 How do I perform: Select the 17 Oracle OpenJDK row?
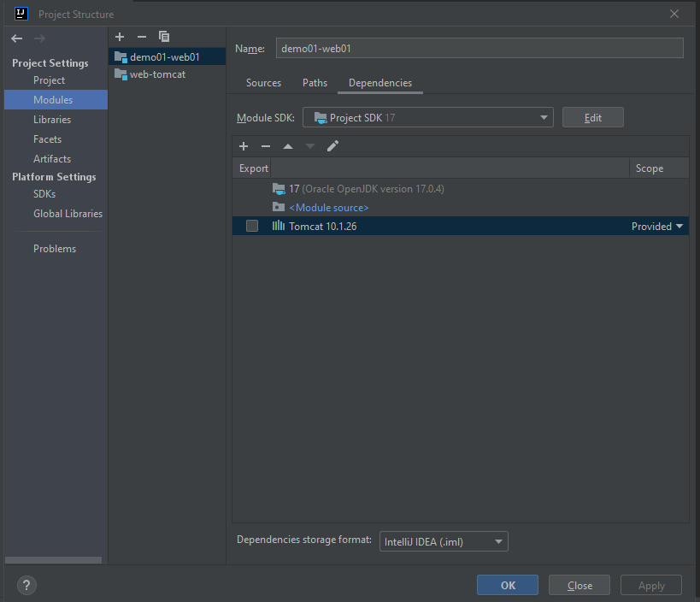pyautogui.click(x=461, y=189)
